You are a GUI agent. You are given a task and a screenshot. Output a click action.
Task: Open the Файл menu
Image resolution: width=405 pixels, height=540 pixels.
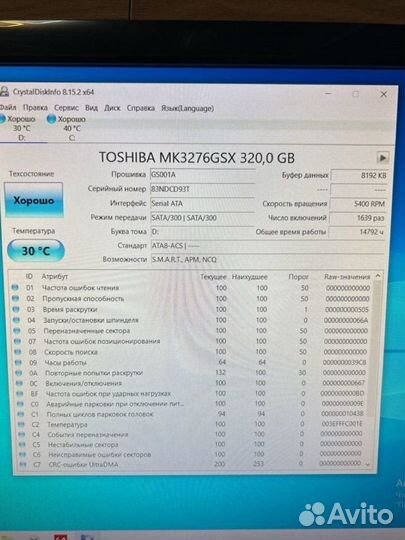8,107
